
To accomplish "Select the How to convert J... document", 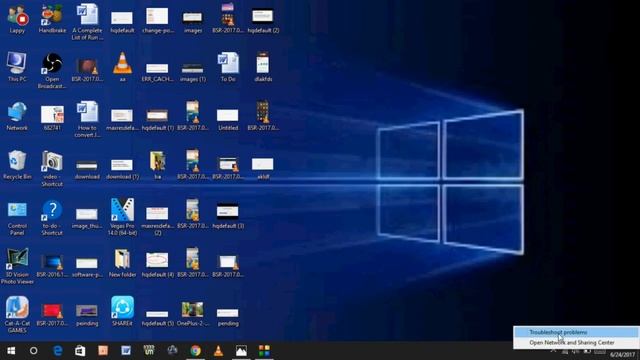I will [87, 120].
